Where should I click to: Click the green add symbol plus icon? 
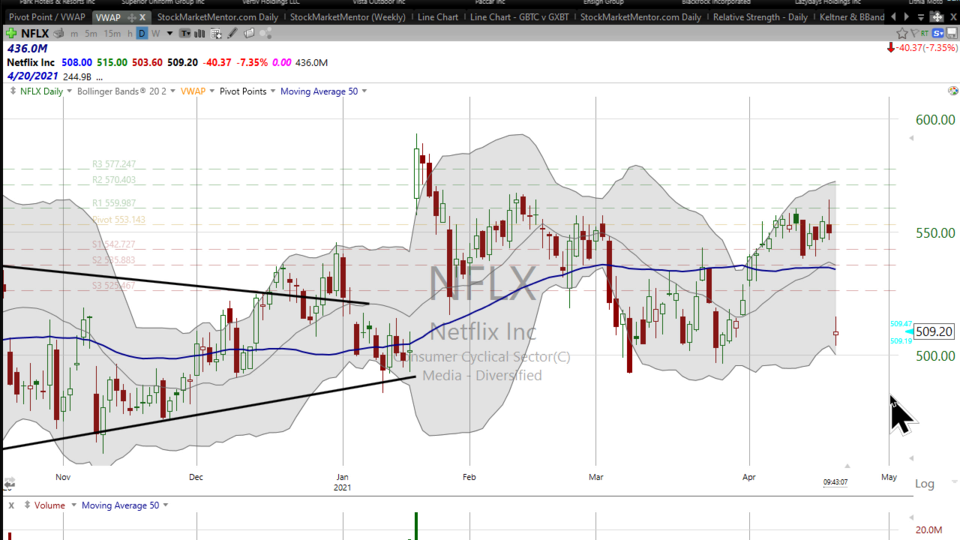coord(10,33)
